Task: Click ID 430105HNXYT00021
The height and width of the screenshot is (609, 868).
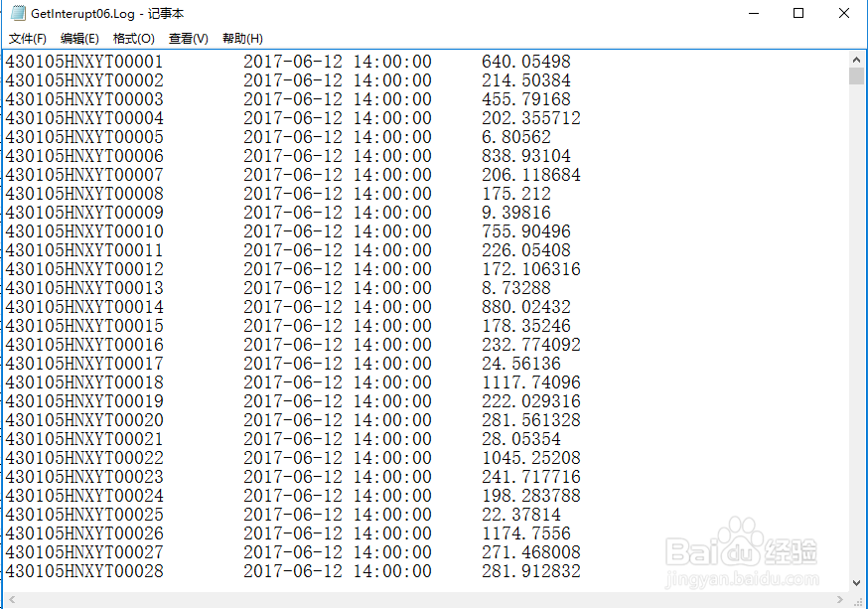Action: [84, 439]
